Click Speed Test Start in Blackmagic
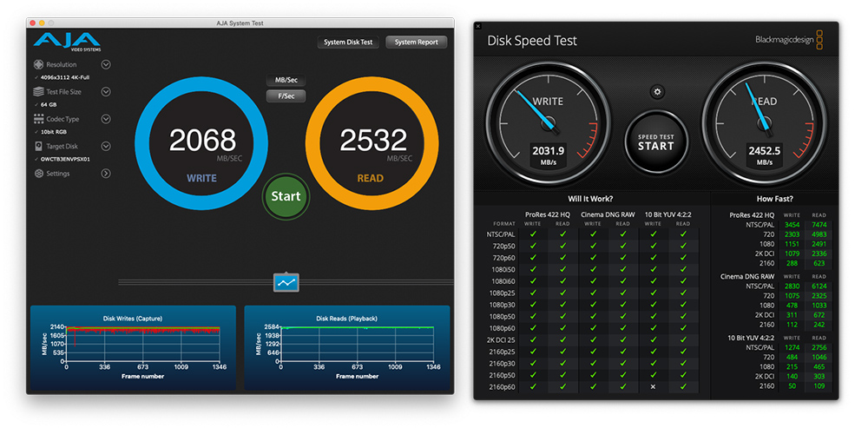The width and height of the screenshot is (868, 428). (x=656, y=142)
